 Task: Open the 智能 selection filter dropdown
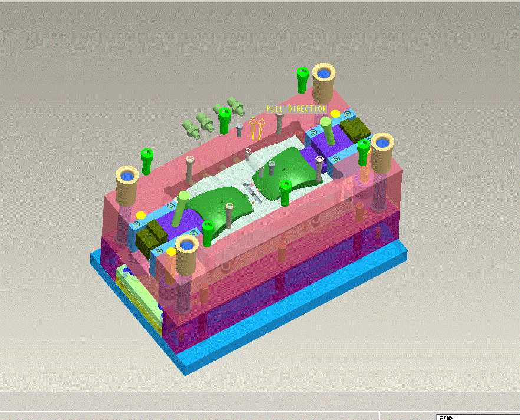click(x=478, y=417)
